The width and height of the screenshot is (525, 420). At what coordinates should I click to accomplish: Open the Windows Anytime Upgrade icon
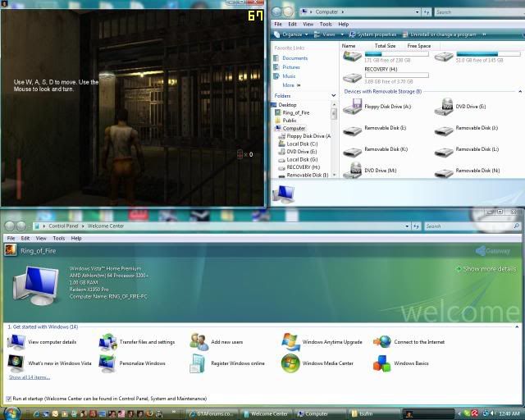pyautogui.click(x=290, y=341)
